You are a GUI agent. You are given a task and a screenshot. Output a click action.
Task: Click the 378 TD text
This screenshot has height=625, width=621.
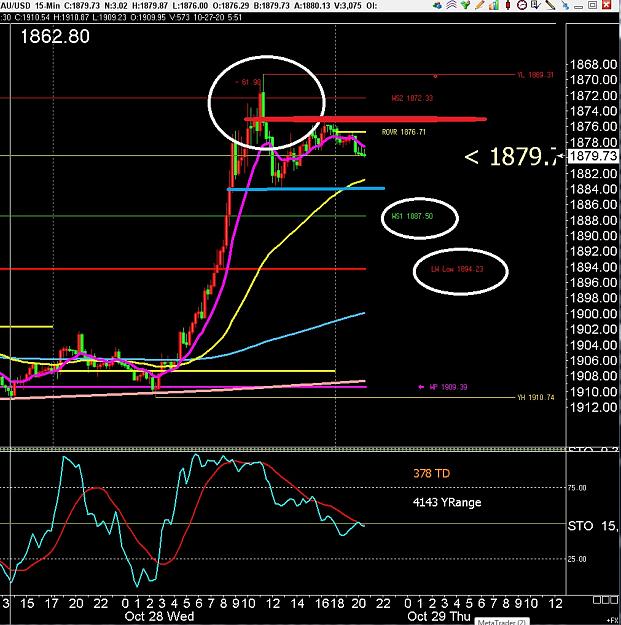click(x=432, y=474)
